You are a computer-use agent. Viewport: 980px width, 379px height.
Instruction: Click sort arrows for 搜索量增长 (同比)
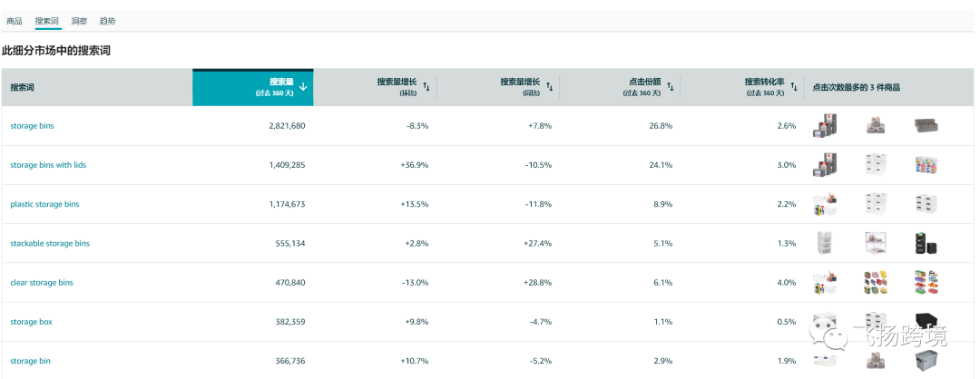pos(549,87)
